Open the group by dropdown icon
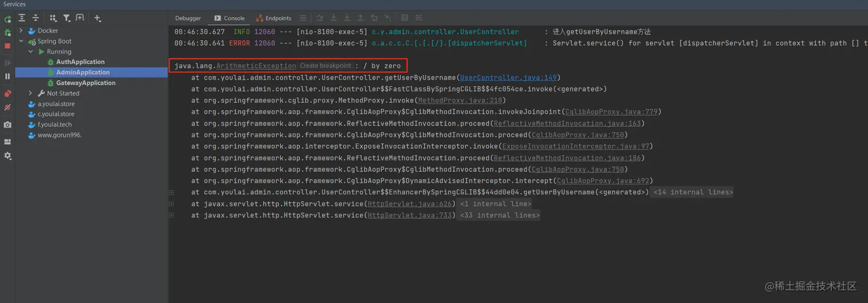 53,18
